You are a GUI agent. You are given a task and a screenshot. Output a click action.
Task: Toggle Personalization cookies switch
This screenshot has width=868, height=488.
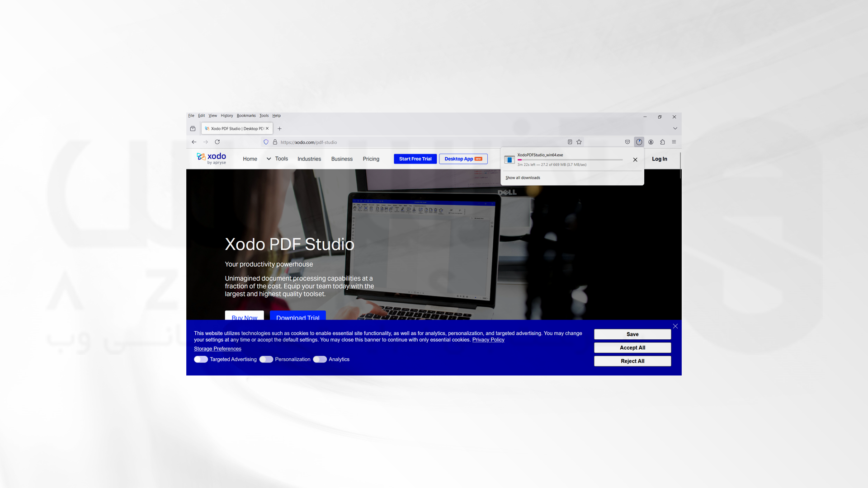click(x=266, y=359)
